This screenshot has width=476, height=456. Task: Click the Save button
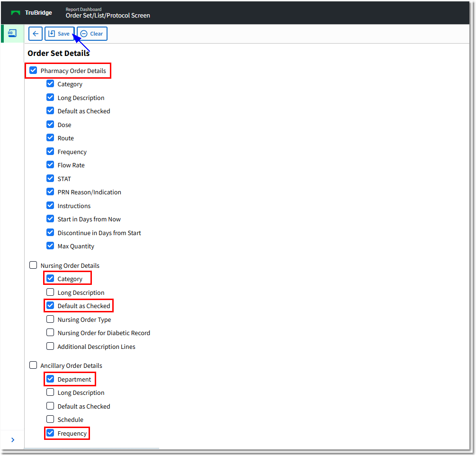coord(60,33)
